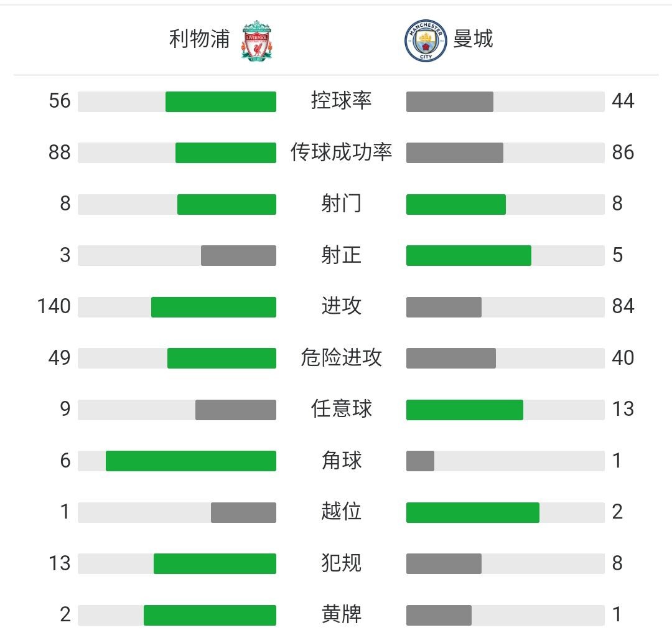Click Liverpool's attack count 140
Viewport: 672px width, 635px height.
point(54,306)
